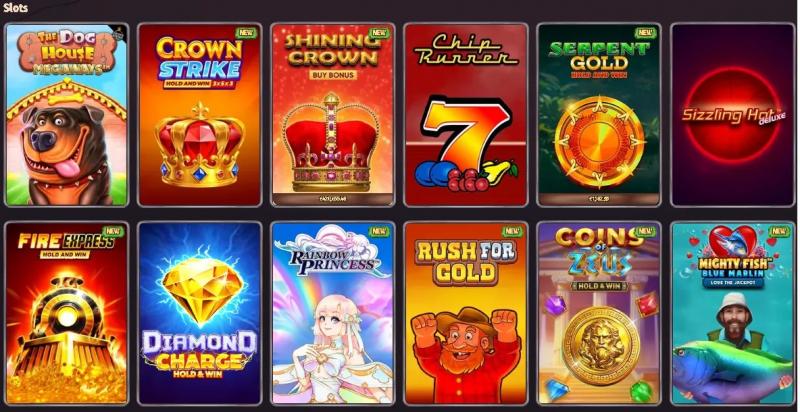This screenshot has width=800, height=412.
Task: Launch the Crown Strike game tile
Action: click(199, 115)
